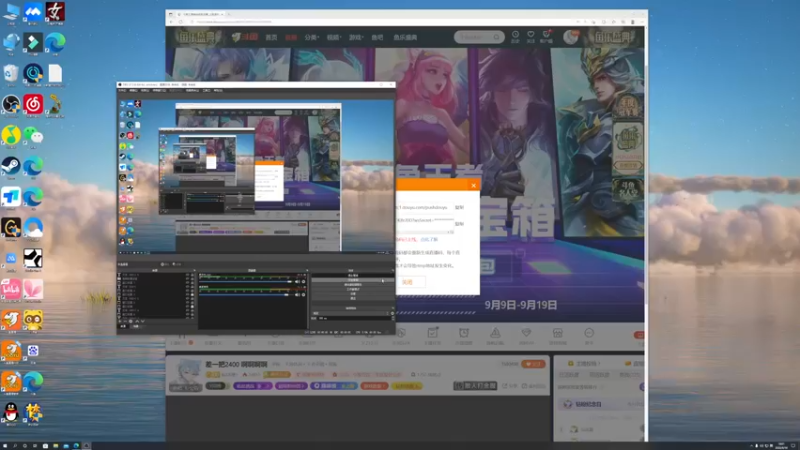Click the transition duration field in OBS

point(355,318)
